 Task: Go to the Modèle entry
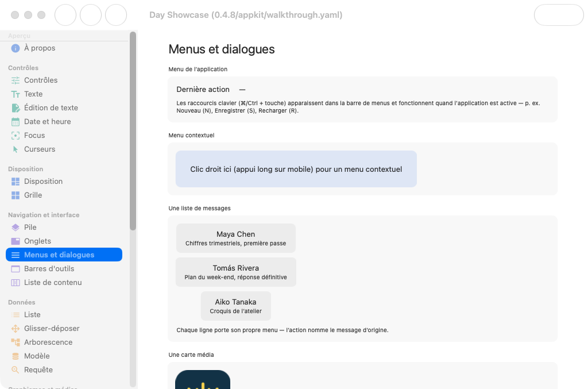click(x=64, y=356)
